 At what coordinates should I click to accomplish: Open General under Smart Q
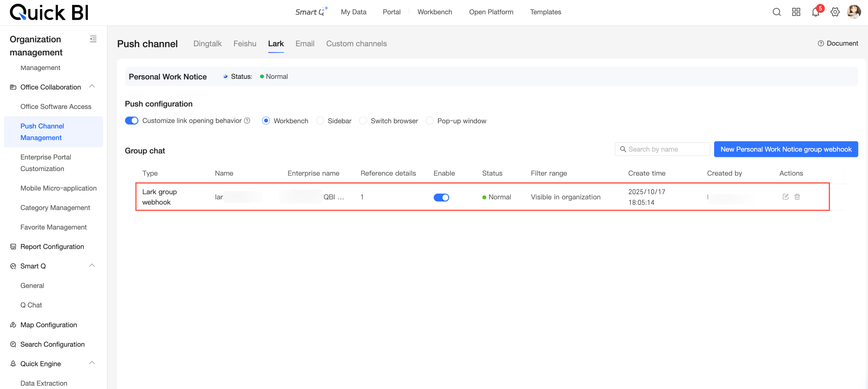tap(32, 286)
